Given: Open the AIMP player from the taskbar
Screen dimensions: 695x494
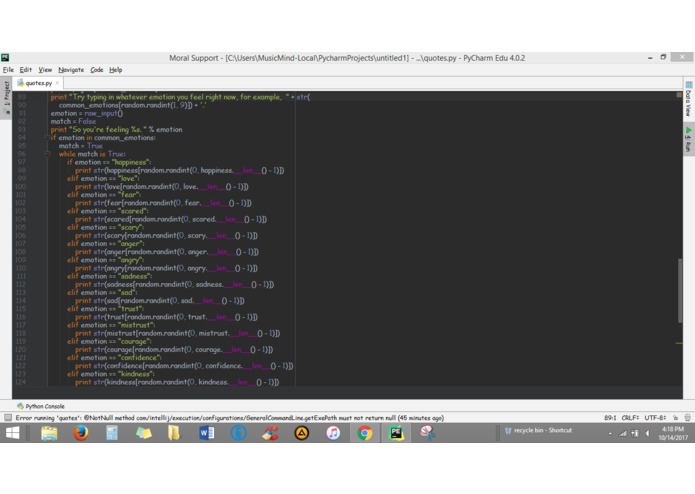Looking at the screenshot, I should click(302, 433).
